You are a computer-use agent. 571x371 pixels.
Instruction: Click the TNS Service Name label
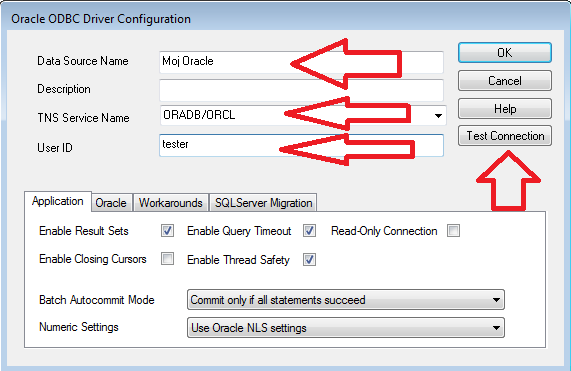(83, 118)
